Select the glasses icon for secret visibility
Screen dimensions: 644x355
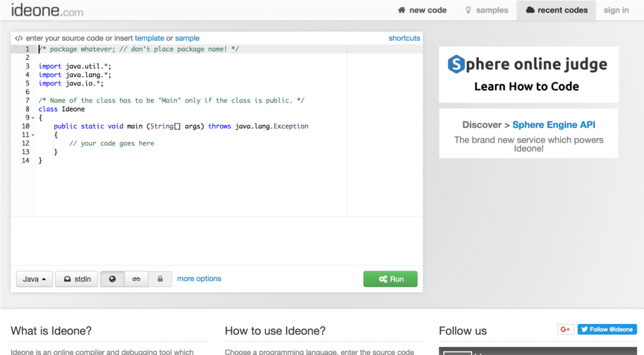pos(136,279)
